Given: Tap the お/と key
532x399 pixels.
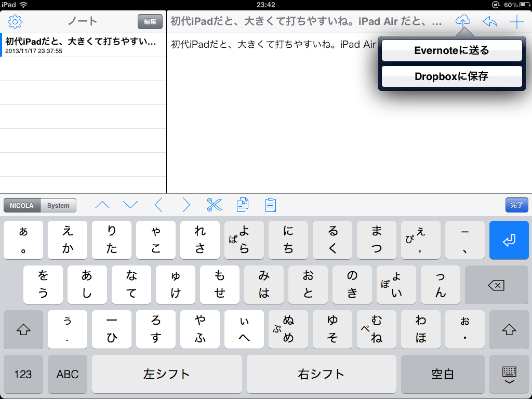Looking at the screenshot, I should 308,285.
